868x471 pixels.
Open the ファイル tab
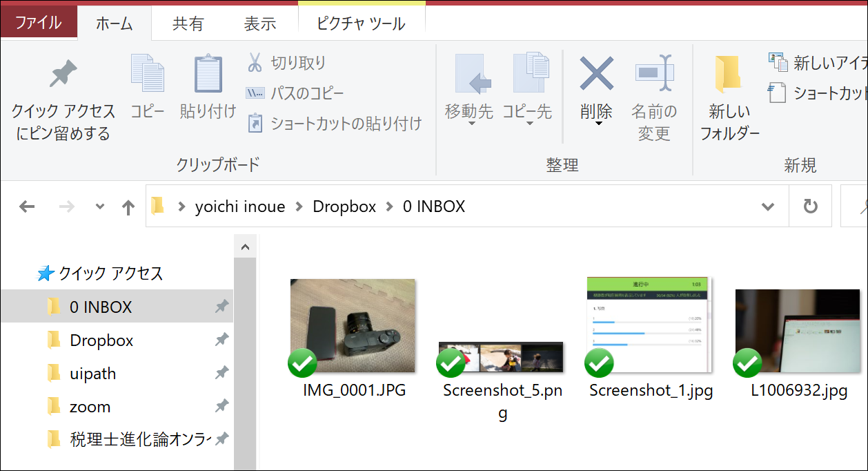pos(38,23)
